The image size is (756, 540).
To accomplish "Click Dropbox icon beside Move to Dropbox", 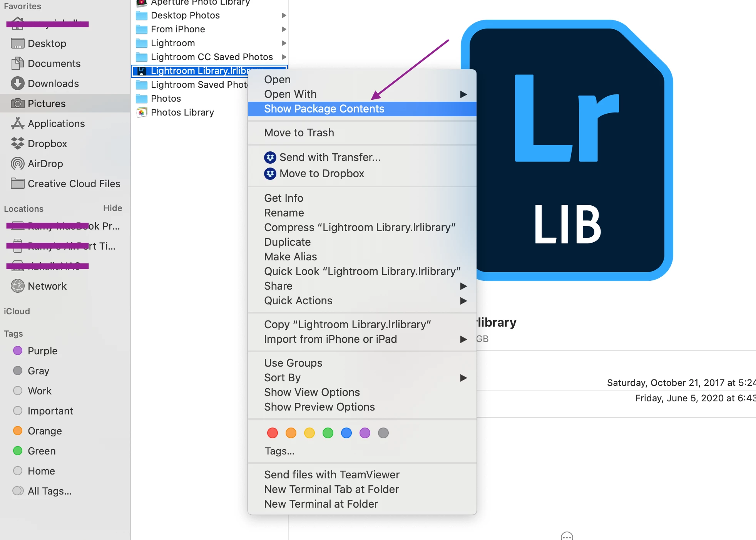I will (270, 174).
